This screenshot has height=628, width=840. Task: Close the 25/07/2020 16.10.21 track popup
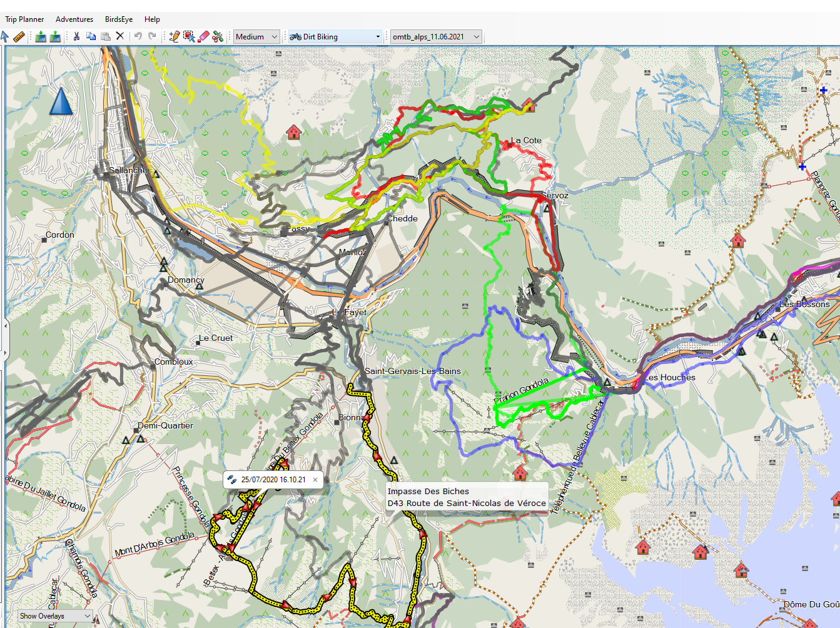[x=315, y=480]
